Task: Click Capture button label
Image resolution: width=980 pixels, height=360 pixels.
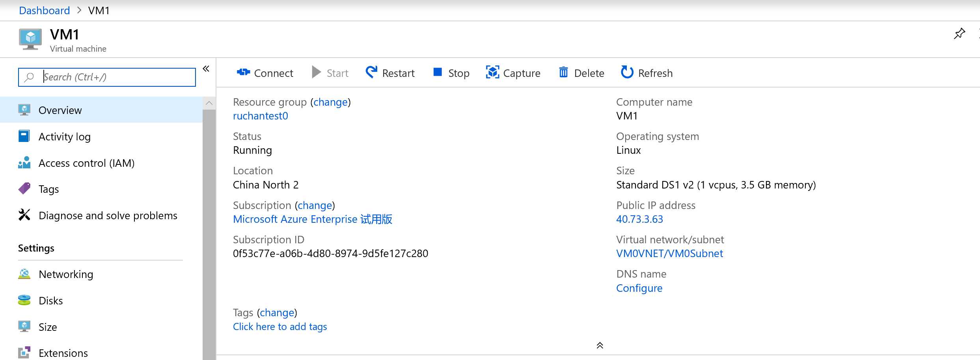Action: click(522, 73)
